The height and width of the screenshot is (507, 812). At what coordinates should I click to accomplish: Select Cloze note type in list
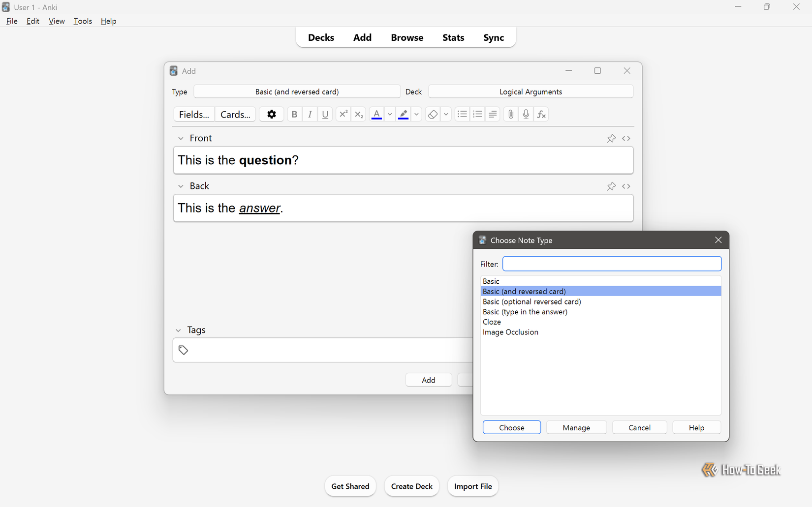pyautogui.click(x=600, y=322)
